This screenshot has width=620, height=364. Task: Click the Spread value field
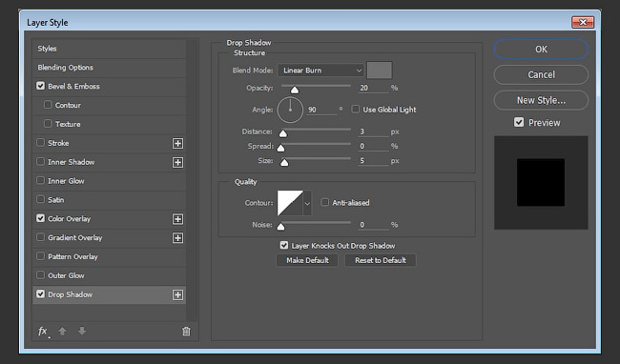point(374,146)
